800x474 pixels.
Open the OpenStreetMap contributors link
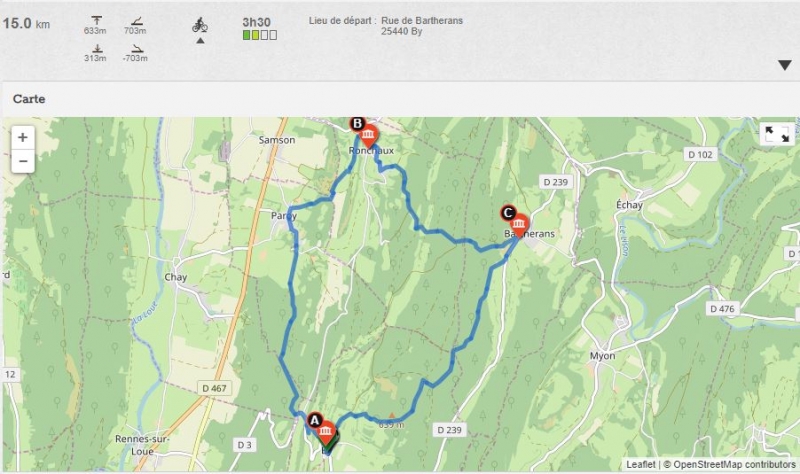[734, 464]
